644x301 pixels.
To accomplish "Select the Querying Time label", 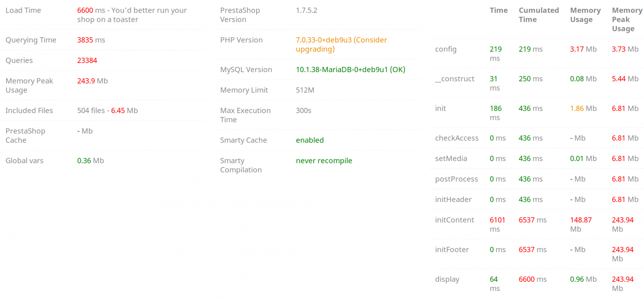I will point(31,40).
